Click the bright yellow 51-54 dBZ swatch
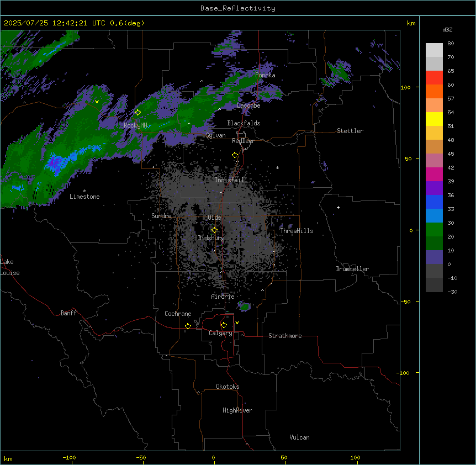Viewport: 476px width, 465px height. point(434,119)
